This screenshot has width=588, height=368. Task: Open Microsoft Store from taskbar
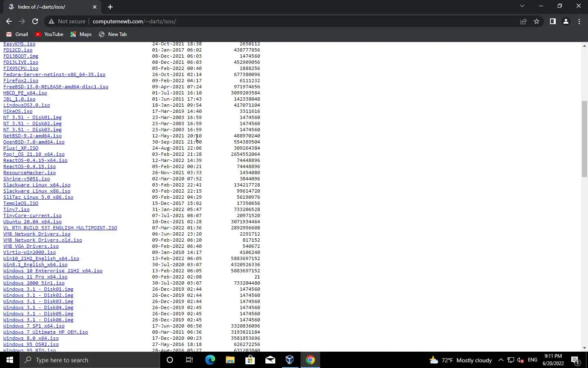(250, 360)
